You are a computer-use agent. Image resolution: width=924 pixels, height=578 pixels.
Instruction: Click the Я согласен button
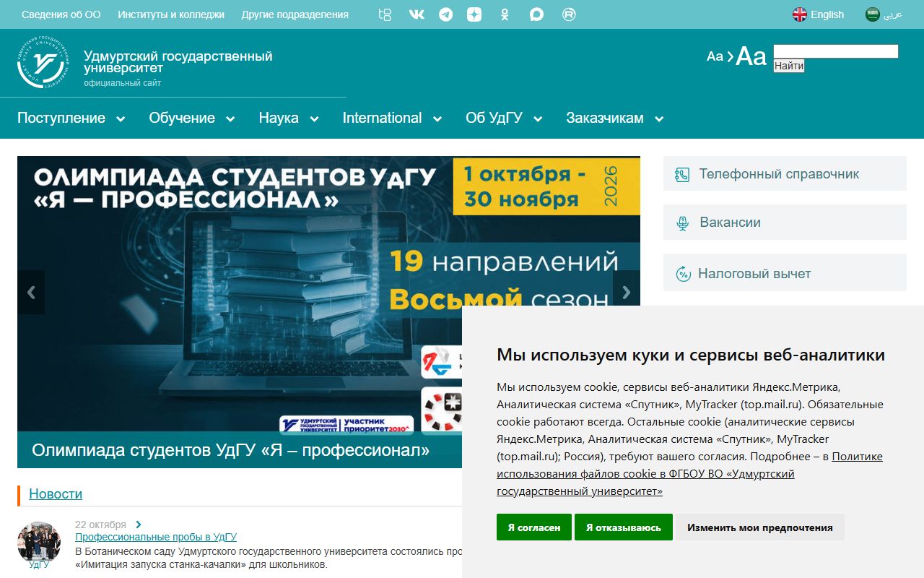[534, 527]
